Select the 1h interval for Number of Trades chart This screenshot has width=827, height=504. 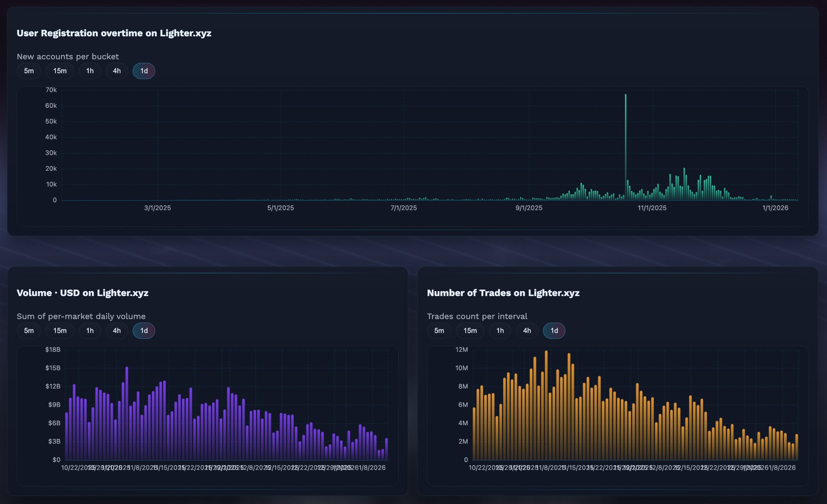pyautogui.click(x=500, y=330)
